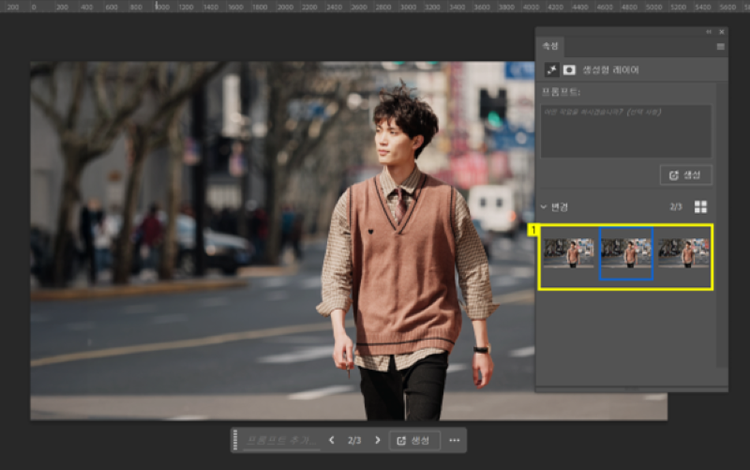The height and width of the screenshot is (470, 750).
Task: Close the Properties panel with the X icon
Action: [722, 32]
